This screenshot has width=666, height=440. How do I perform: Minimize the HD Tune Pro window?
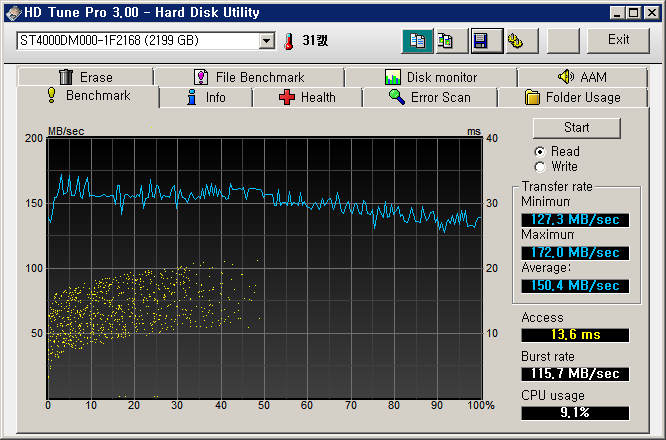617,12
